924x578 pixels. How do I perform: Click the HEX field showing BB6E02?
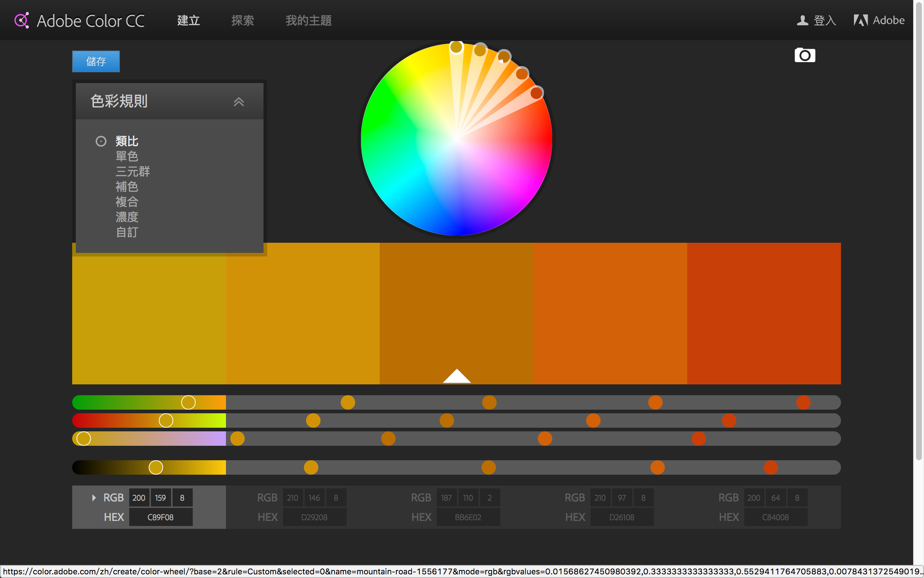(x=468, y=517)
